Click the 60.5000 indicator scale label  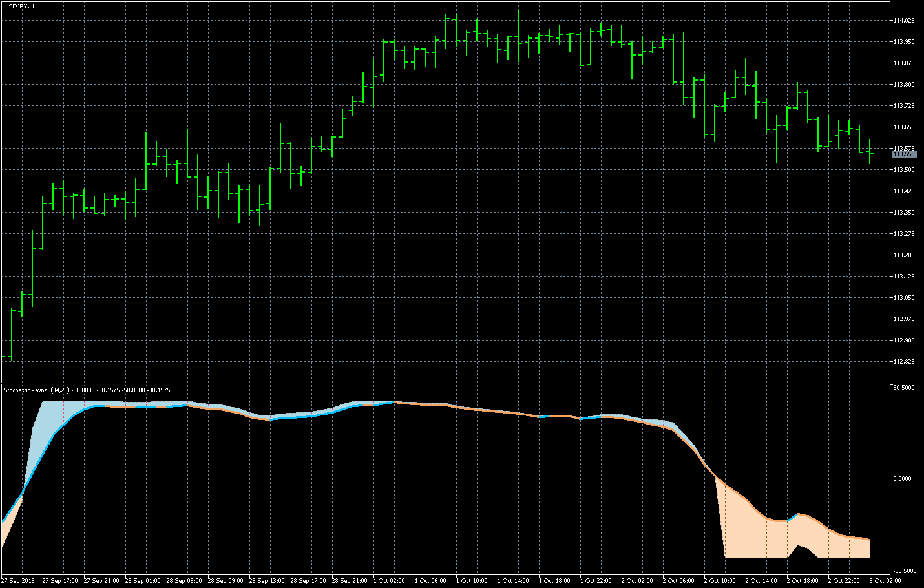click(903, 388)
